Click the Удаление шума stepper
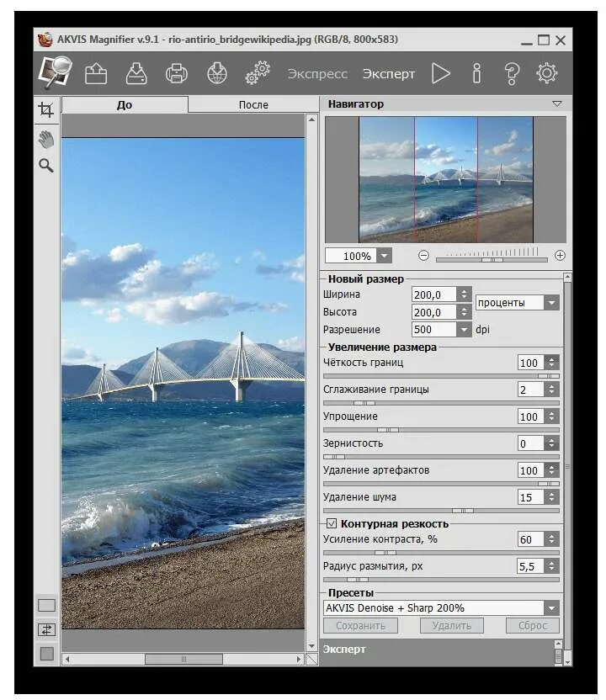Image resolution: width=606 pixels, height=700 pixels. pyautogui.click(x=551, y=497)
